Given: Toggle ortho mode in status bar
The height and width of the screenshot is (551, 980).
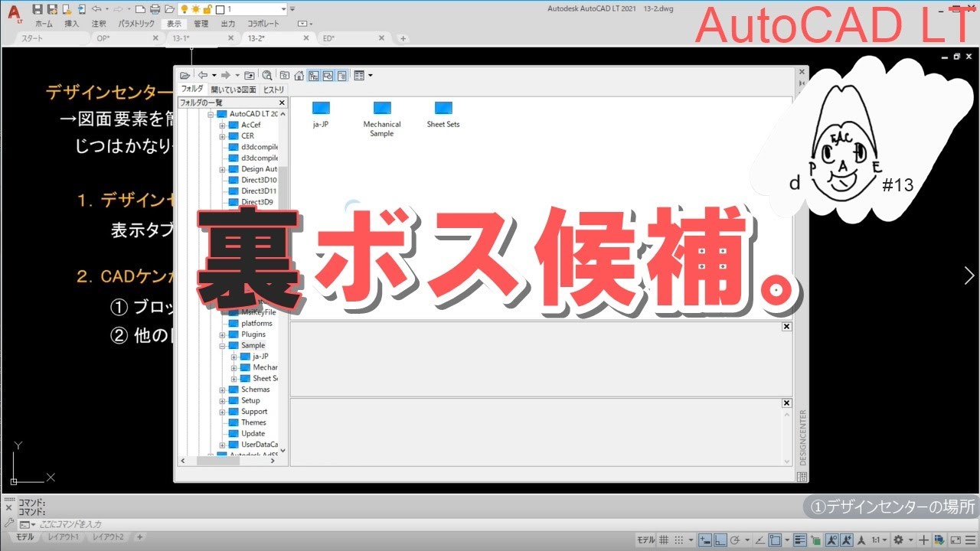Looking at the screenshot, I should point(720,540).
